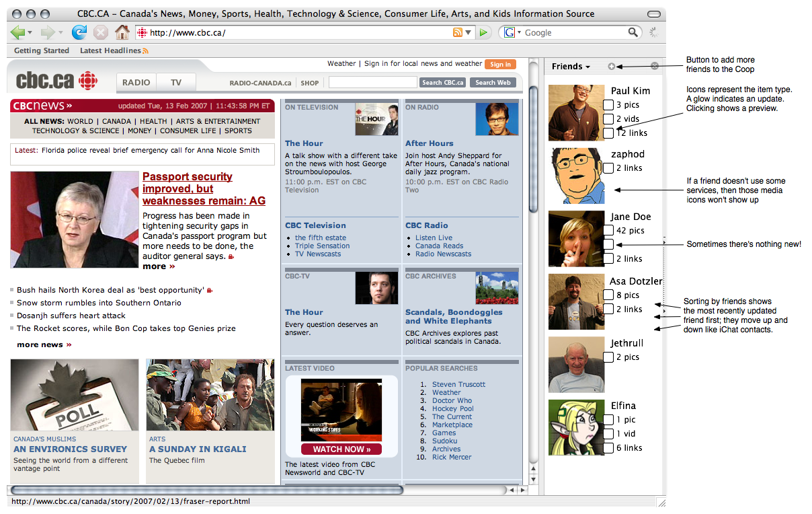Click the WATCH NOW button

341,449
